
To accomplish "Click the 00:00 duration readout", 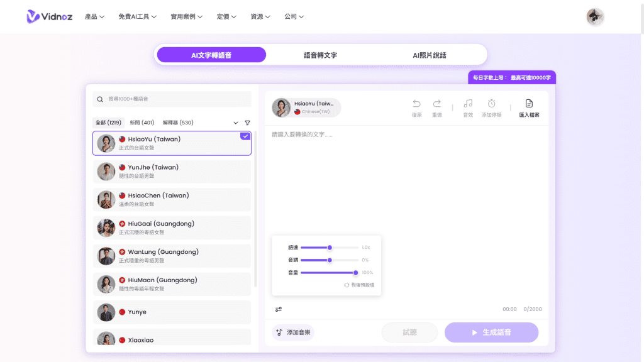I will (509, 309).
